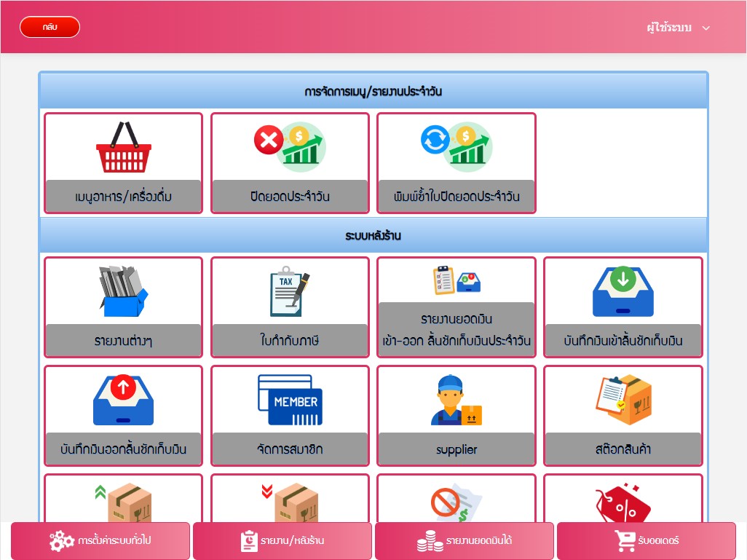This screenshot has width=747, height=560.
Task: Click the บันทึกเงินเข้าลิ้นชักเก็บเงิน green arrow drawer icon
Action: pyautogui.click(x=622, y=291)
